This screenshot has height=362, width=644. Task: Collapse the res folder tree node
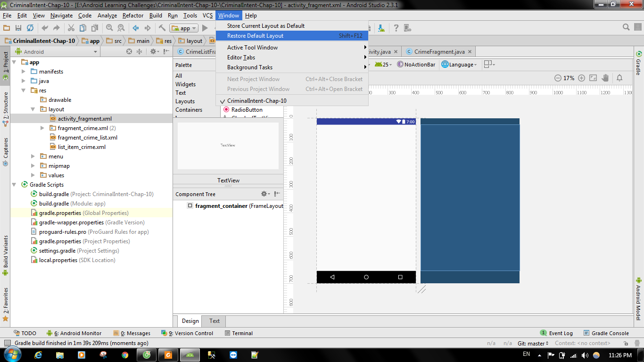pyautogui.click(x=24, y=90)
